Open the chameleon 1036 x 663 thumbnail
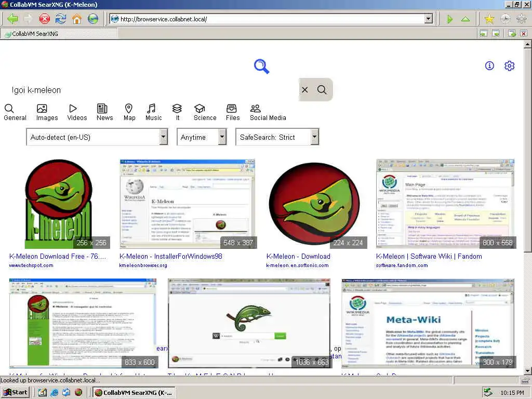 click(250, 323)
